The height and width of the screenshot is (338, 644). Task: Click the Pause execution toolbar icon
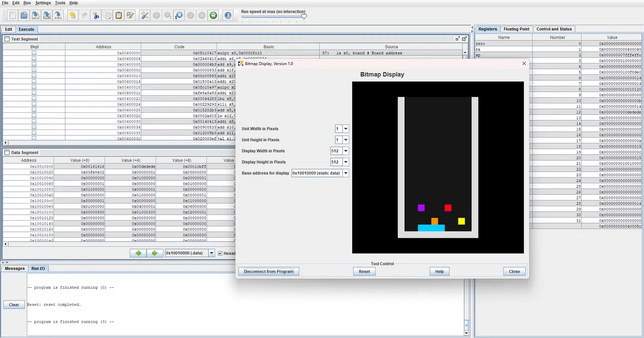point(191,16)
